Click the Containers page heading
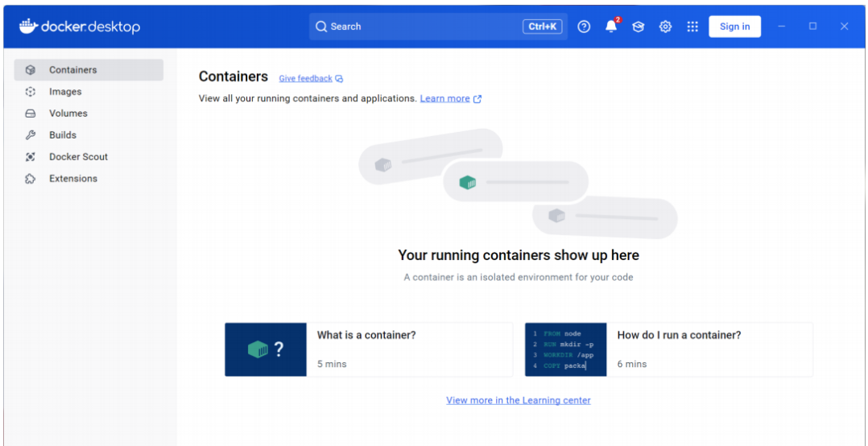The width and height of the screenshot is (868, 446). [x=233, y=76]
